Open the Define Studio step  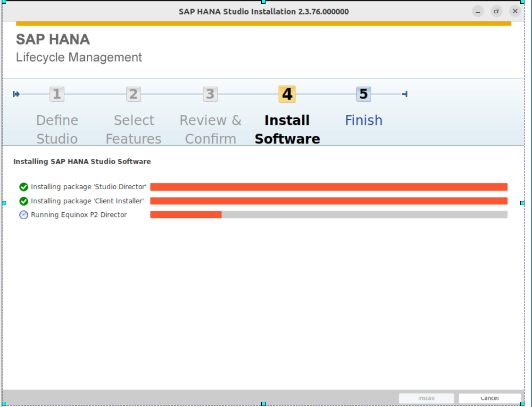click(x=57, y=130)
